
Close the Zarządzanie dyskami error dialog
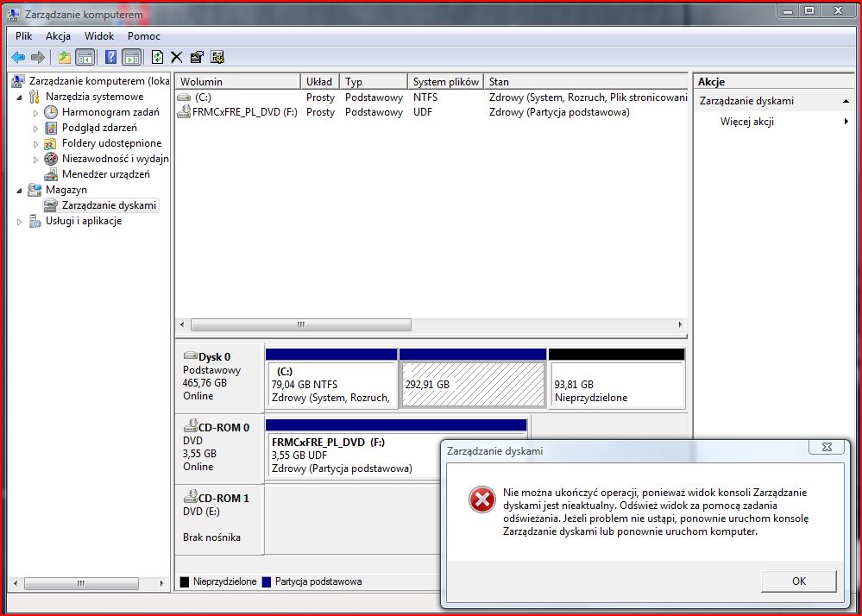pyautogui.click(x=827, y=447)
